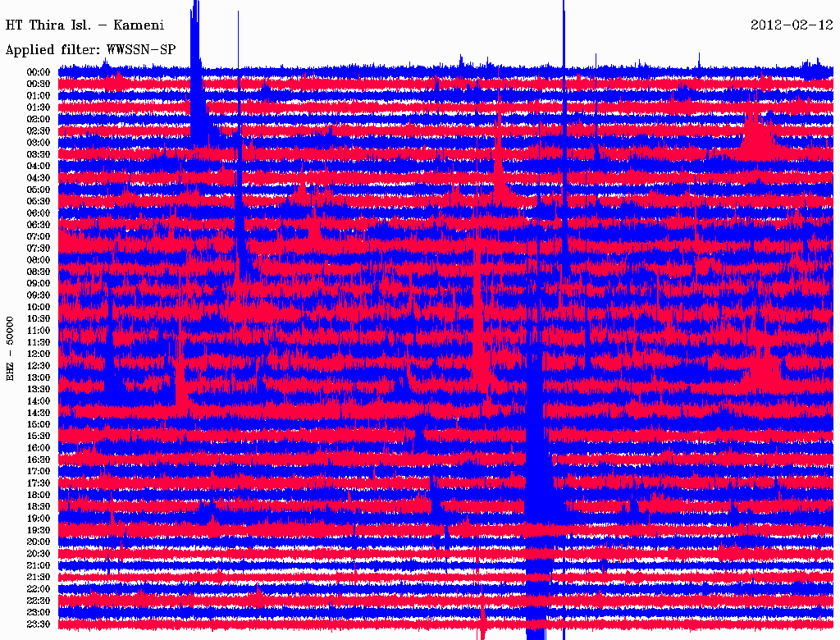840x640 pixels.
Task: Click the 10:00 time label
Action: point(39,307)
